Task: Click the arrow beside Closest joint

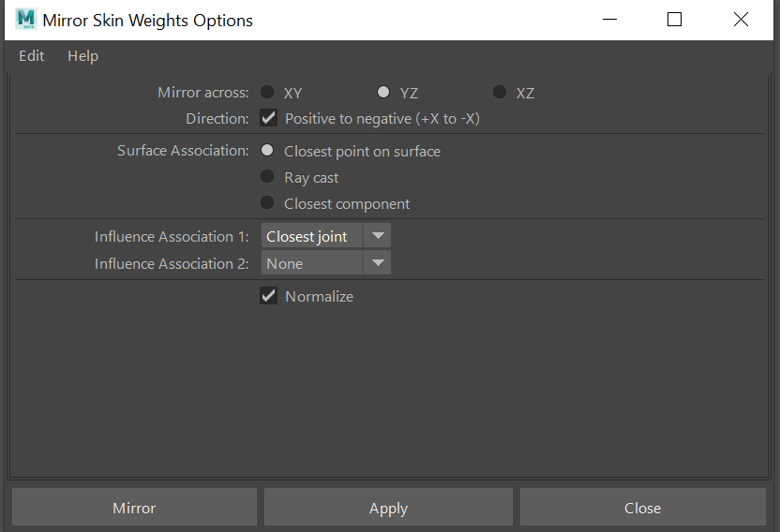Action: click(377, 237)
